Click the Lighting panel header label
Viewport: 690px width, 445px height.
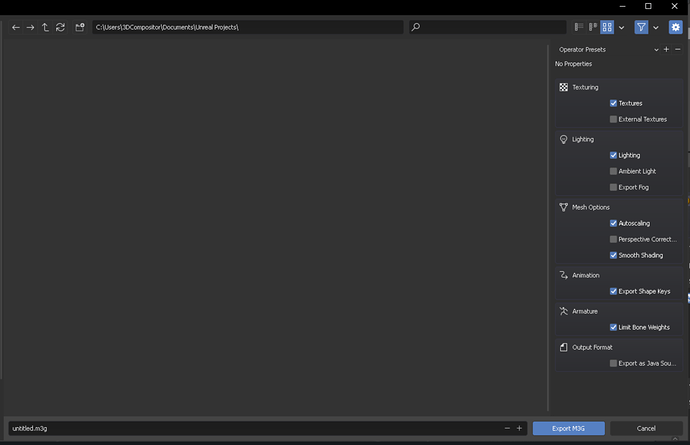pyautogui.click(x=583, y=140)
